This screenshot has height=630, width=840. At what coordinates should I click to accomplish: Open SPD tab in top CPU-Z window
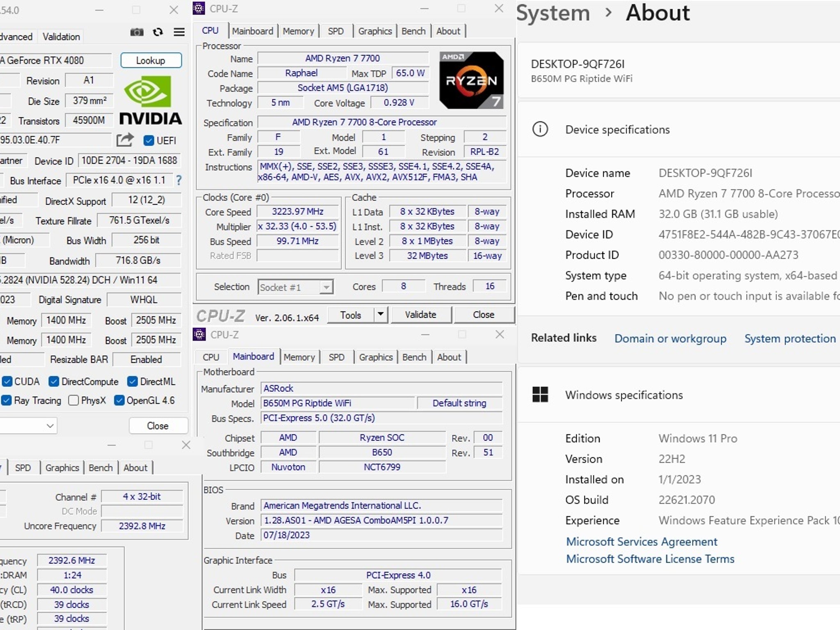coord(336,31)
